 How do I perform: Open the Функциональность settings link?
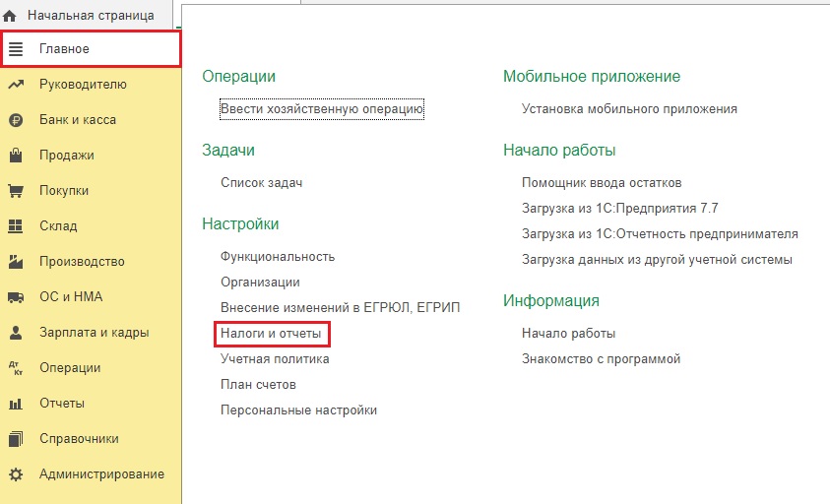pos(278,257)
